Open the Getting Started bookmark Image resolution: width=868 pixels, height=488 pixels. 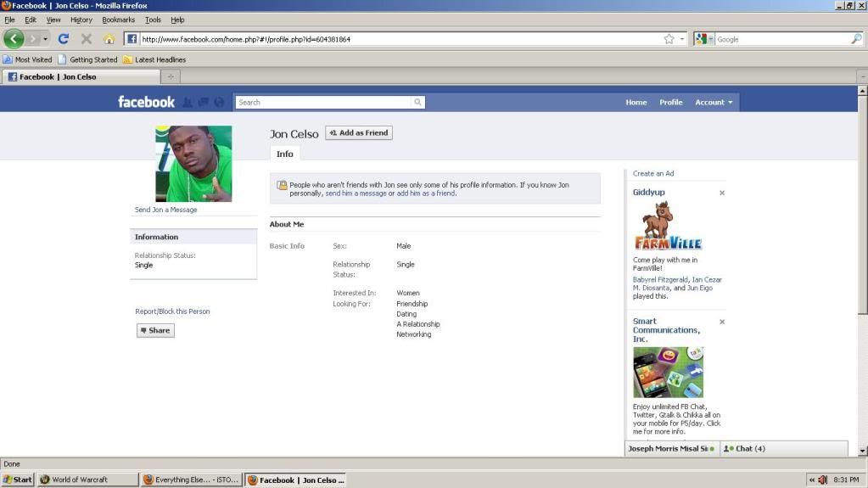click(87, 59)
